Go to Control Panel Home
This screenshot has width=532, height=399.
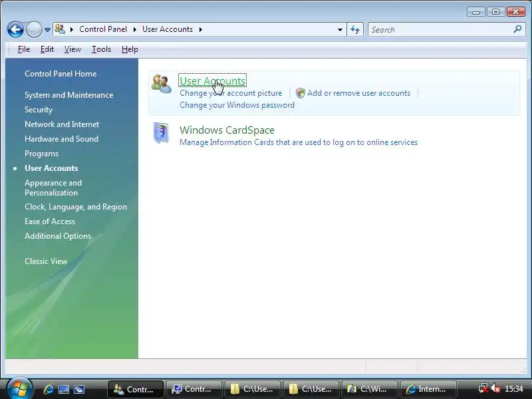[61, 74]
